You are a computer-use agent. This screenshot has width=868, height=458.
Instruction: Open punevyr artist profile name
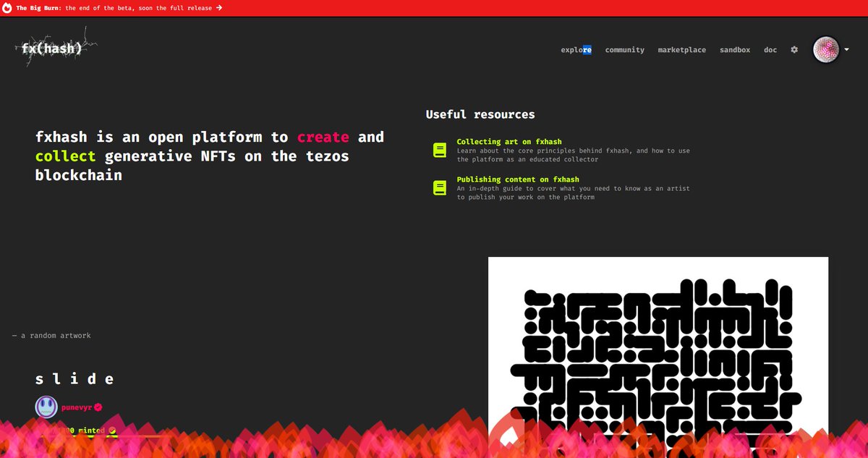(77, 407)
